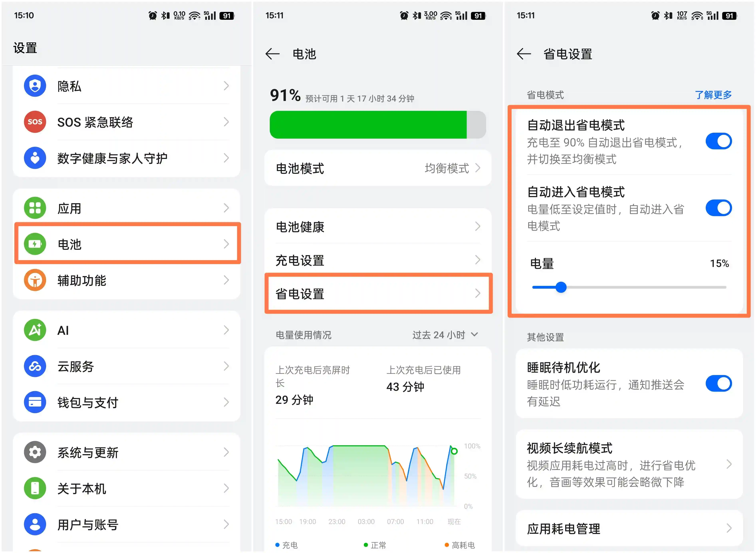Tap the privacy shield icon (隐私)

coord(35,86)
